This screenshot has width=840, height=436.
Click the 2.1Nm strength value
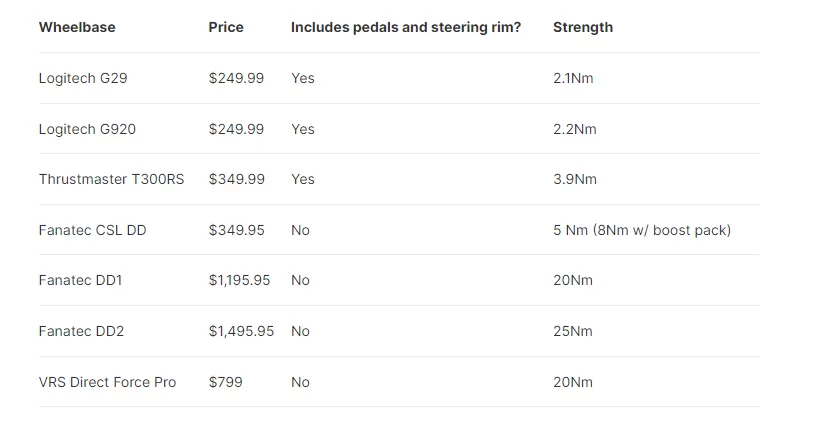coord(573,78)
